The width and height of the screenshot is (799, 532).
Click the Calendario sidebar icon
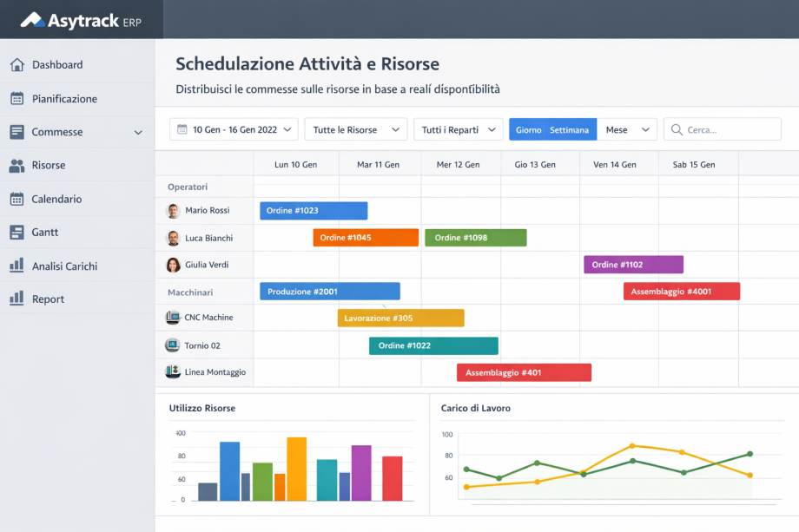[17, 199]
